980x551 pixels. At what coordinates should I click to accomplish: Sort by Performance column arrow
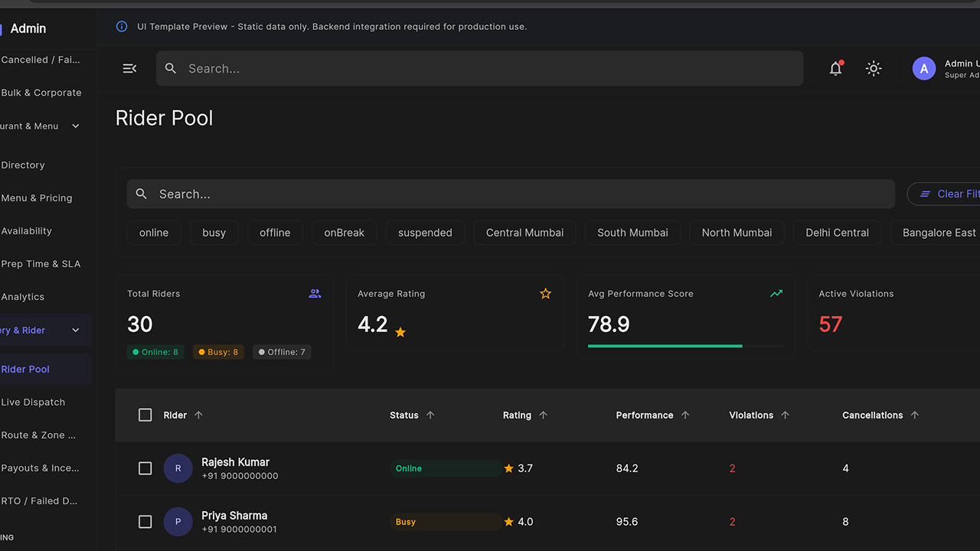[685, 415]
